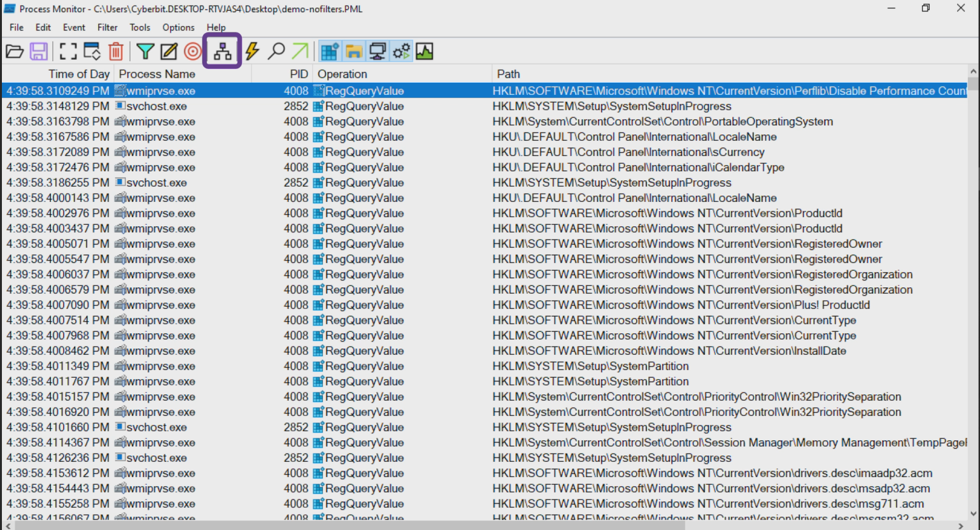Open the Edit menu

point(43,27)
